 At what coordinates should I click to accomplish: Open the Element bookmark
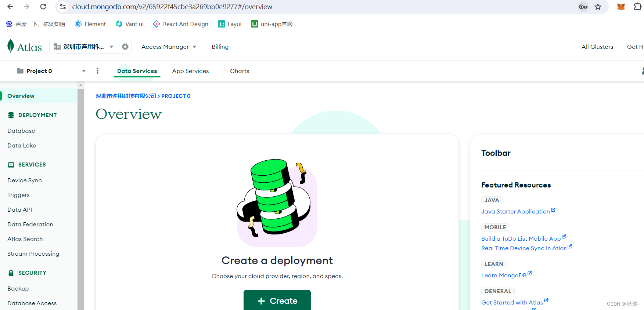pyautogui.click(x=90, y=24)
